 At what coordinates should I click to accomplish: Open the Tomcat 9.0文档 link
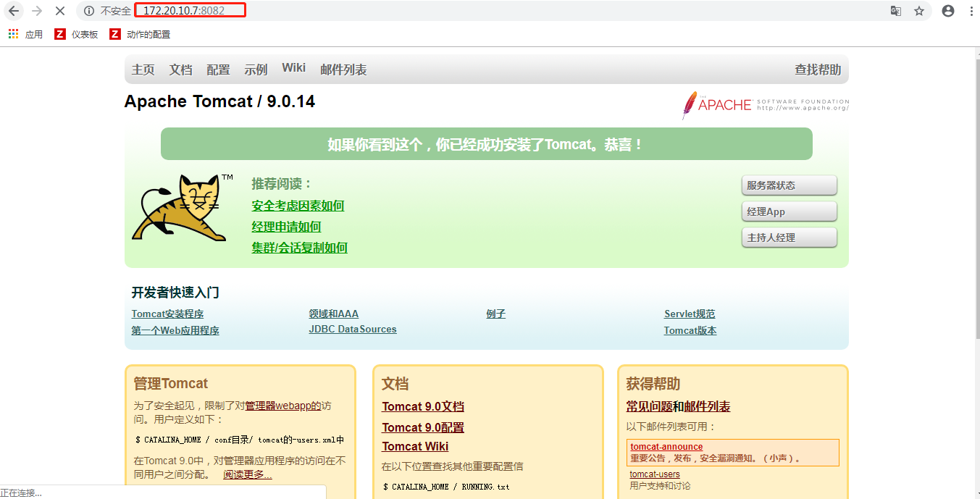click(x=423, y=407)
